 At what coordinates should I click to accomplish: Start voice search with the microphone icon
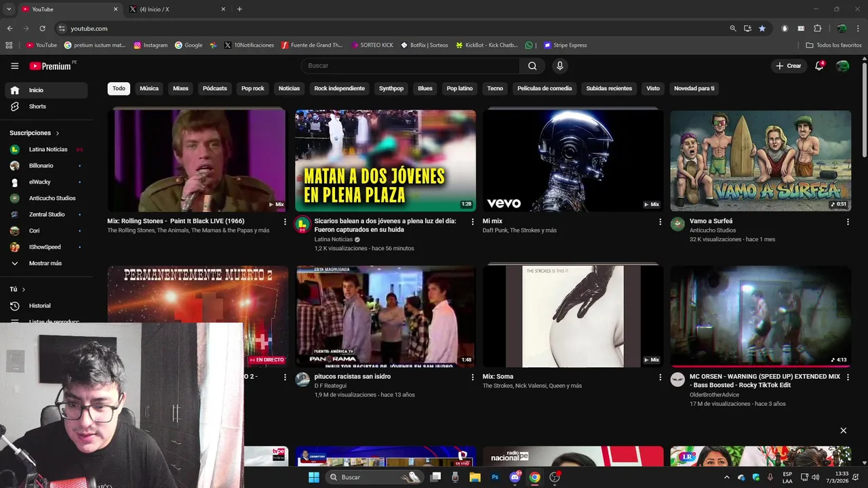click(559, 66)
